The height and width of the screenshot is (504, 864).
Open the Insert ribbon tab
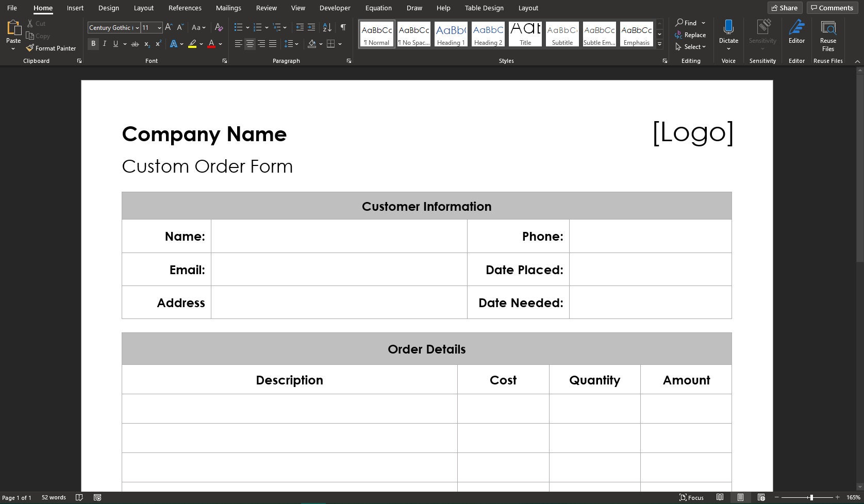75,8
